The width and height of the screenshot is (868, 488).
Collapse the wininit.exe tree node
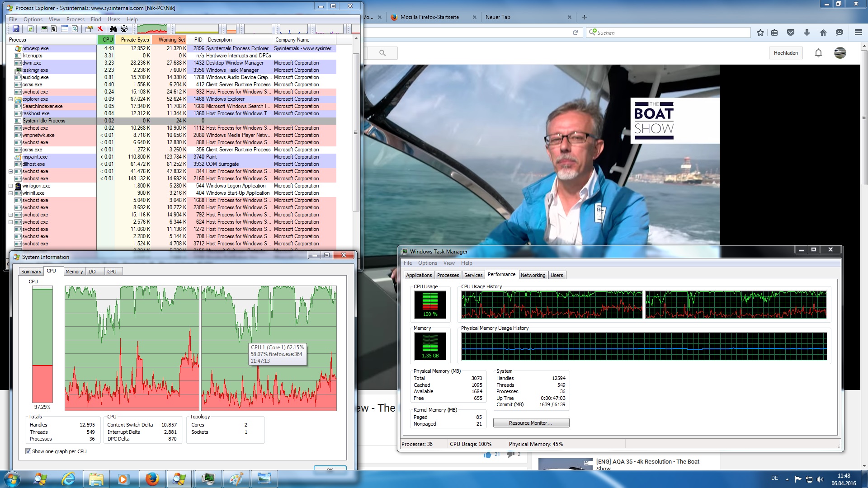coord(10,193)
